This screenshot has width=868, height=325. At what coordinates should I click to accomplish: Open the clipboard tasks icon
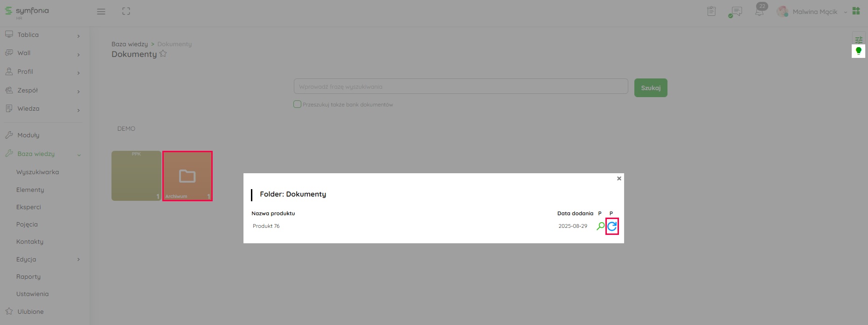coord(711,12)
